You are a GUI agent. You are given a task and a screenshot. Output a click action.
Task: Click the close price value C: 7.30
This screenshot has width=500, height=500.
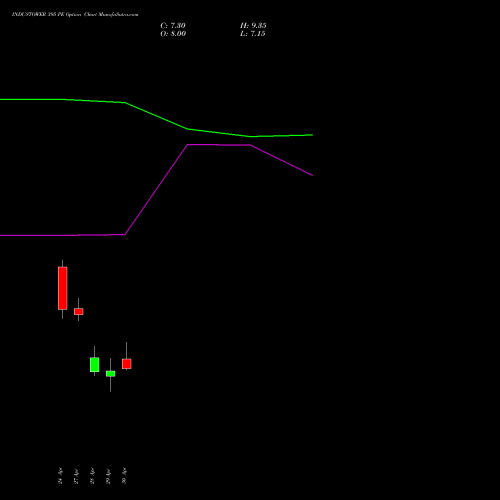pyautogui.click(x=173, y=26)
